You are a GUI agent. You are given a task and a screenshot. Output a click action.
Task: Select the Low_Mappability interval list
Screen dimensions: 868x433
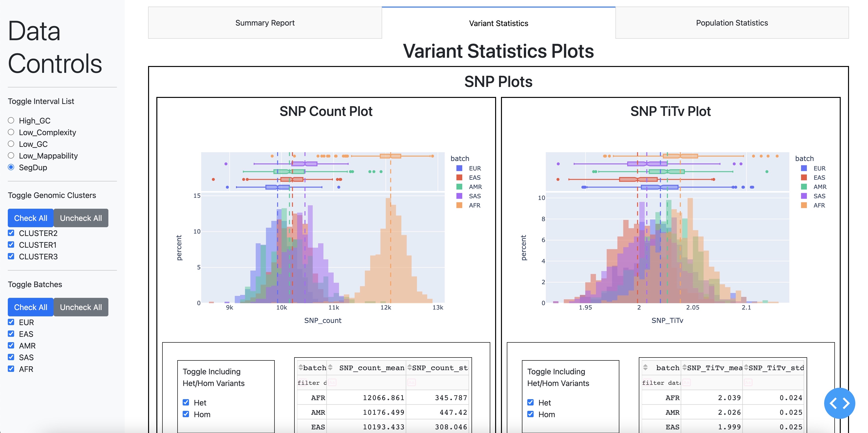11,155
